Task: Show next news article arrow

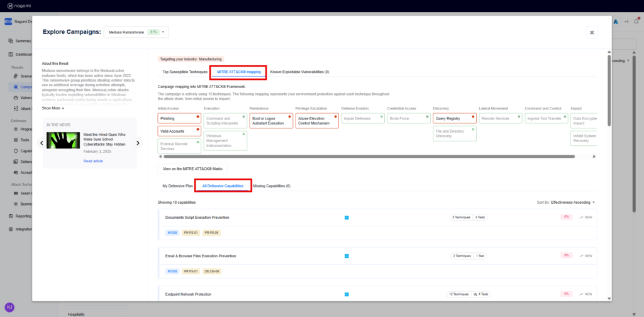Action: pos(138,143)
